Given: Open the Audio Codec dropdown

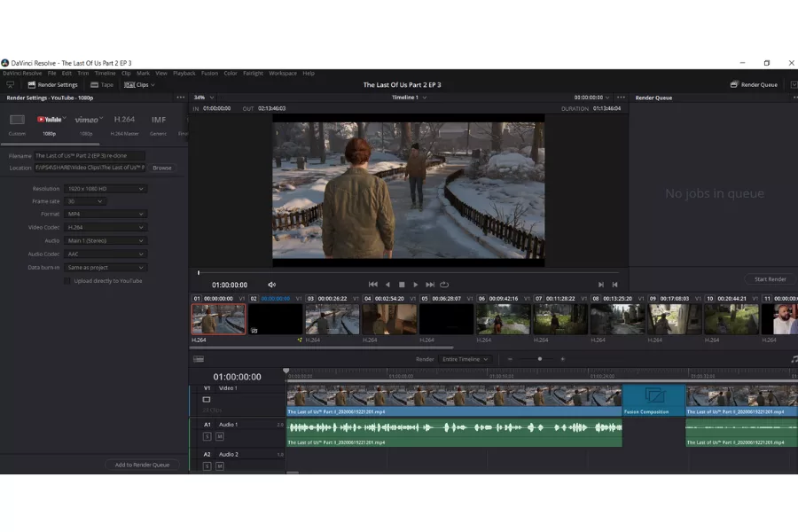Looking at the screenshot, I should [x=106, y=254].
